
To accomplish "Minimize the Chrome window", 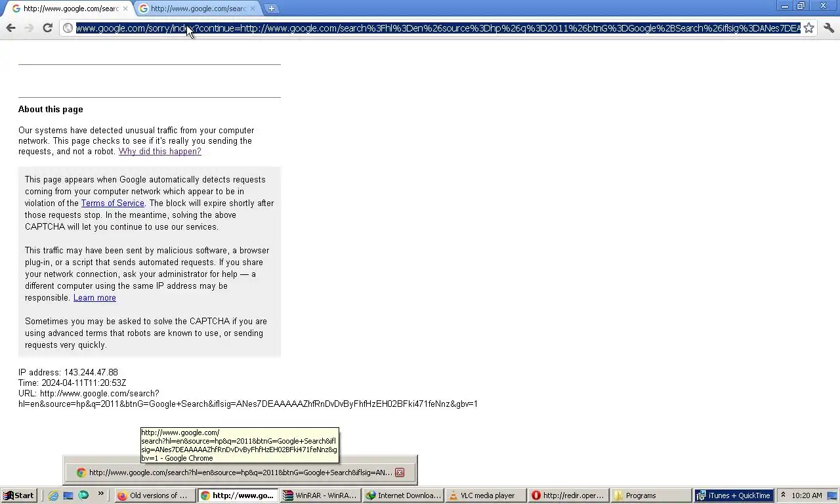I will (785, 6).
